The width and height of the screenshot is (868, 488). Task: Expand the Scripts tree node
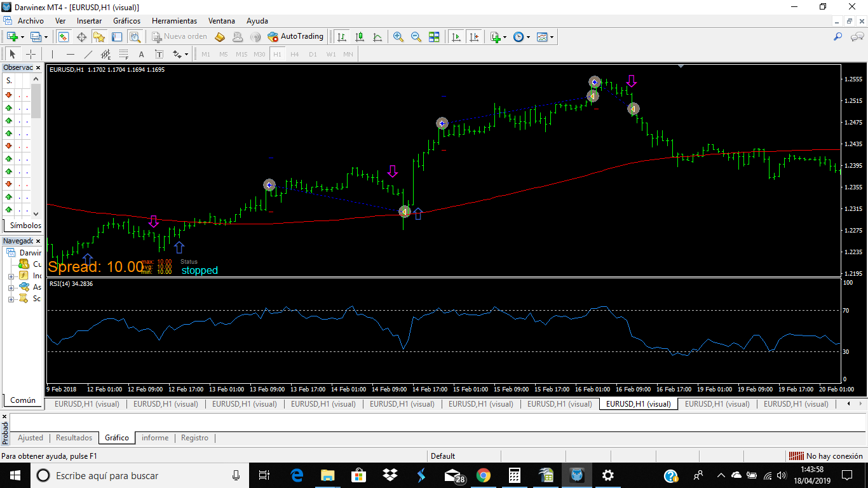pyautogui.click(x=11, y=299)
